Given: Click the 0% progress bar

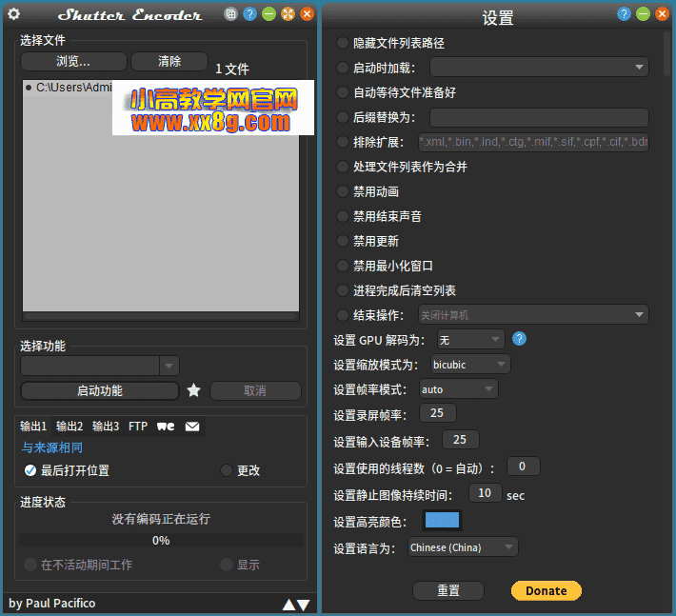Looking at the screenshot, I should (161, 540).
